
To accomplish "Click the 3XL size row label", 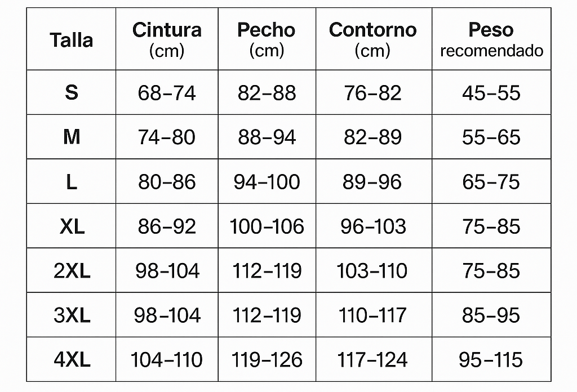I will [72, 315].
